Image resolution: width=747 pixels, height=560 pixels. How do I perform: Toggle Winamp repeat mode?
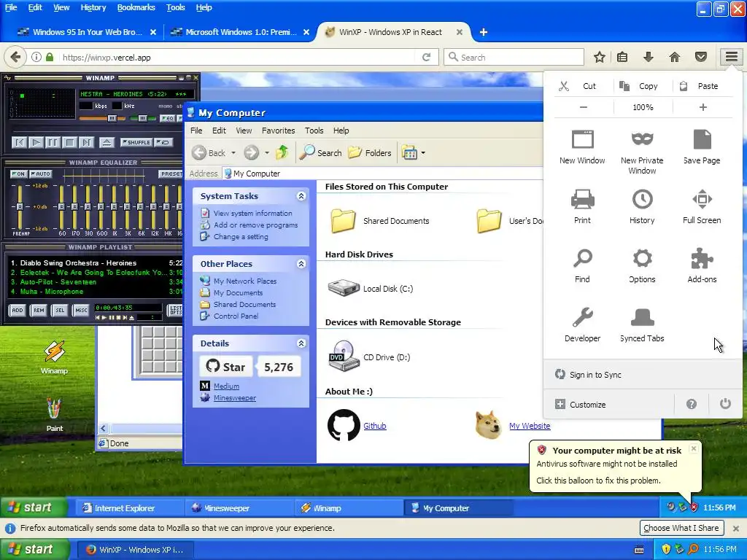pyautogui.click(x=163, y=142)
